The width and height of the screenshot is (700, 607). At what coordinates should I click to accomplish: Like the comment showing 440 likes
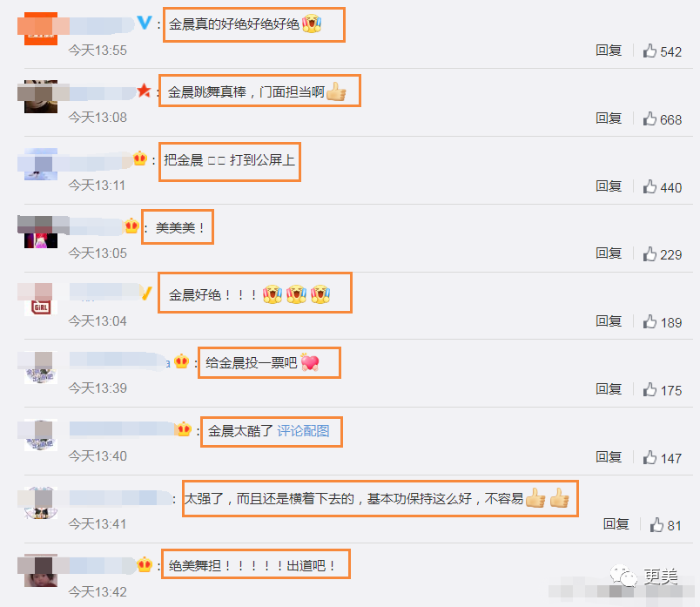(x=650, y=186)
